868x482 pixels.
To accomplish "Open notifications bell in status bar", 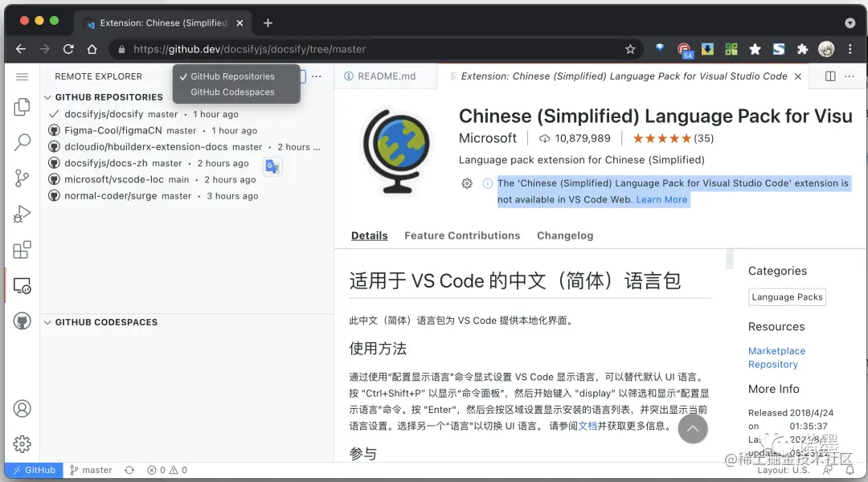I will (850, 471).
